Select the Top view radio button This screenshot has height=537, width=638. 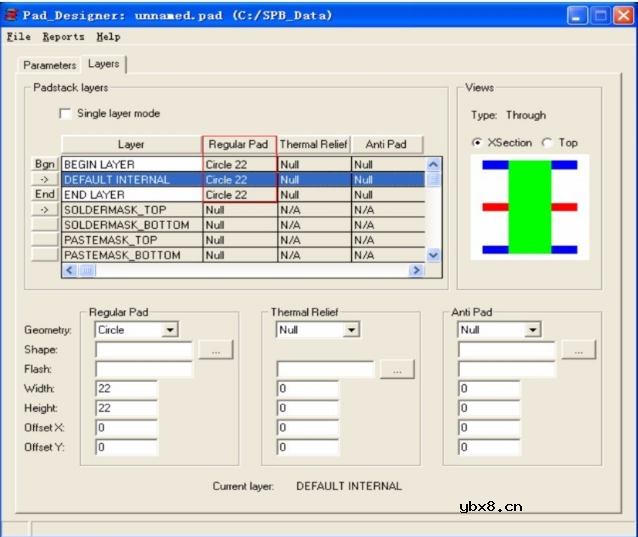point(548,143)
